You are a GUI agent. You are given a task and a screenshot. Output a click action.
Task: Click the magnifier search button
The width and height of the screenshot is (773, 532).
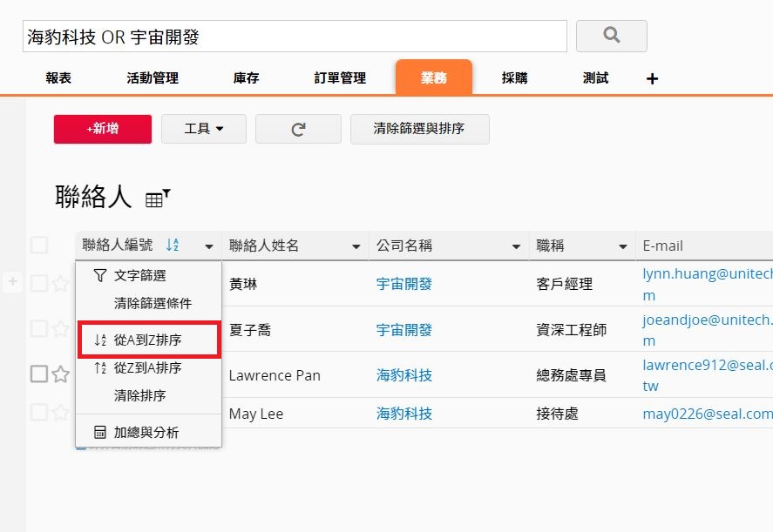click(x=611, y=36)
